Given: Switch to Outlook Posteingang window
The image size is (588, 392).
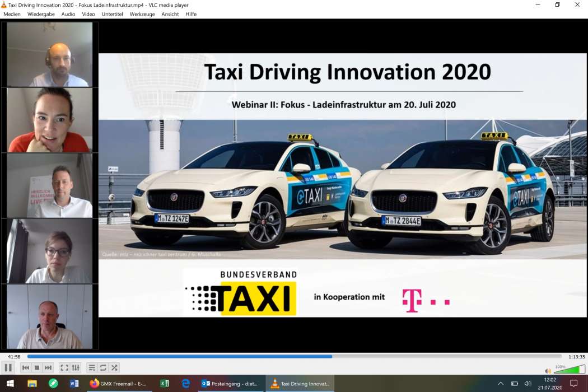Looking at the screenshot, I should pos(231,384).
